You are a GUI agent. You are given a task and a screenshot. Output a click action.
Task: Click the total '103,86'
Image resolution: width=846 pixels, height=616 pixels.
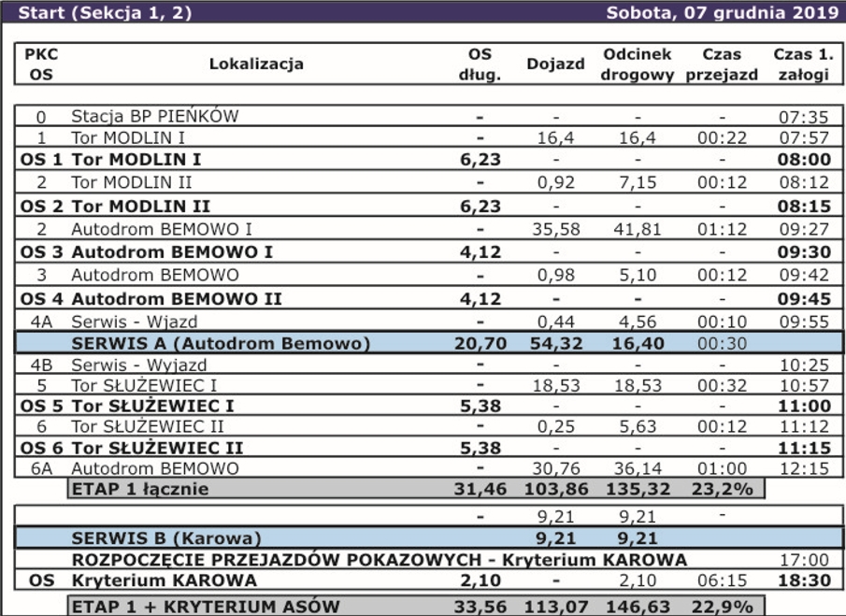[x=555, y=489]
